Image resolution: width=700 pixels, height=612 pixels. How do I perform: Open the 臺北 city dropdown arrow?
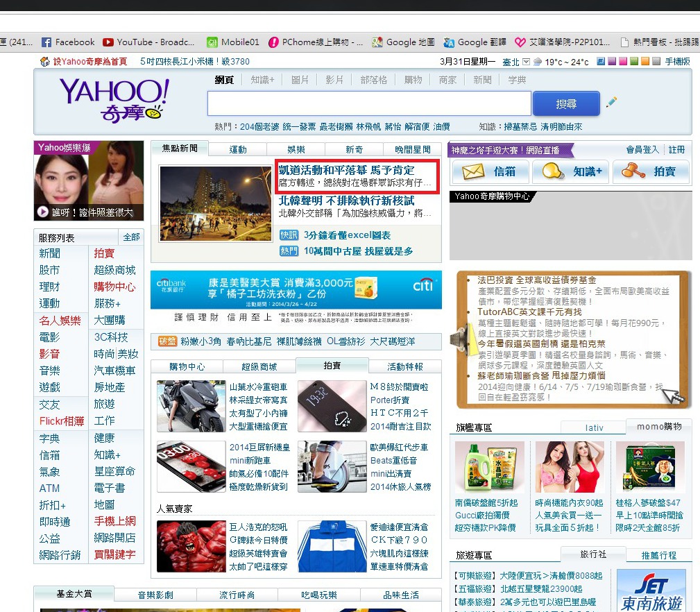pyautogui.click(x=526, y=62)
